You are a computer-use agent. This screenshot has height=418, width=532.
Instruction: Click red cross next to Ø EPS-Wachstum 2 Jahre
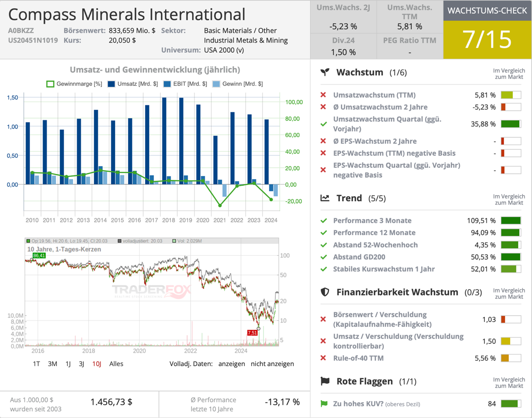pos(323,141)
